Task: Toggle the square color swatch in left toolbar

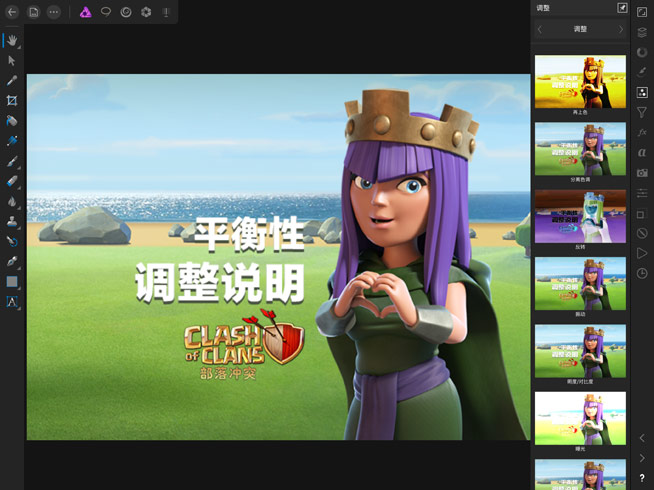Action: tap(12, 282)
